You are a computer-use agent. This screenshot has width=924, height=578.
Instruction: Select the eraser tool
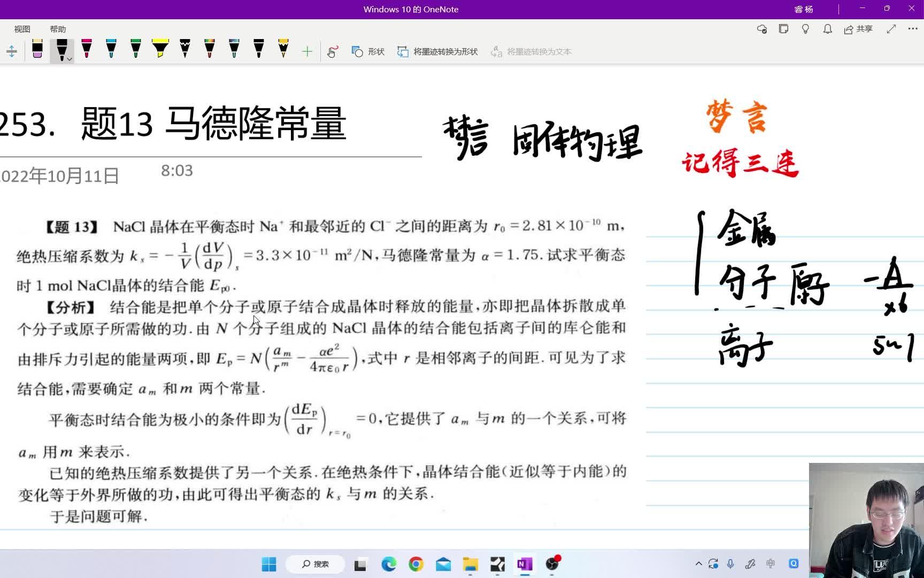pos(37,49)
